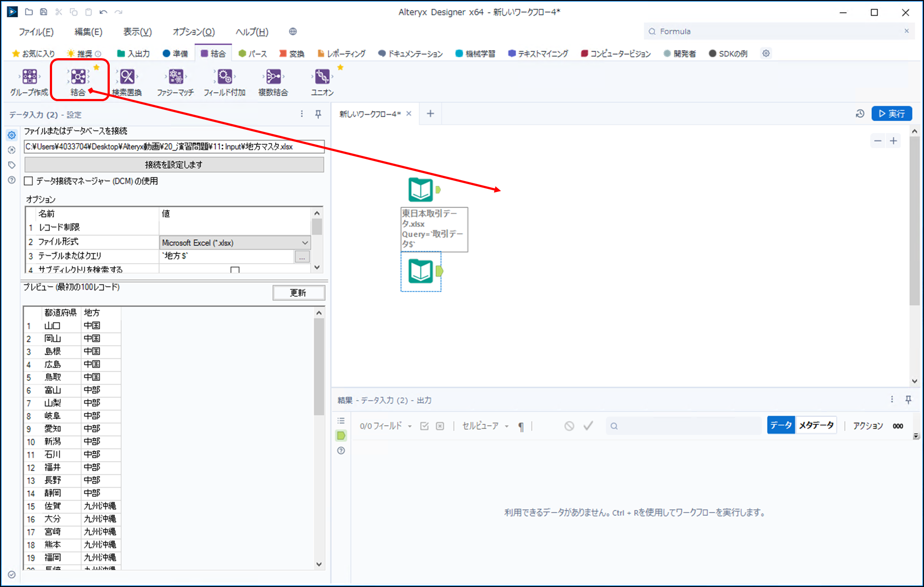Click the 接続を設定します button

point(174,165)
